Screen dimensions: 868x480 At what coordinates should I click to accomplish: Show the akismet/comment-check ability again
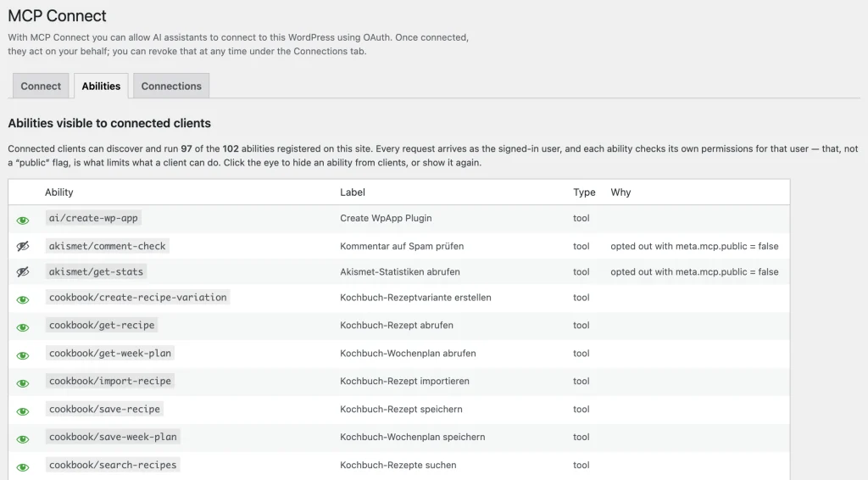coord(23,247)
